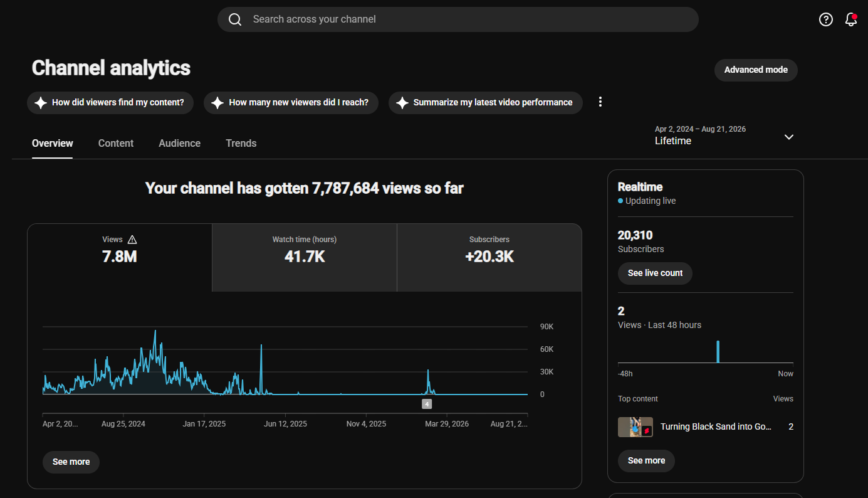Open the help question mark icon
This screenshot has height=498, width=868.
coord(826,19)
